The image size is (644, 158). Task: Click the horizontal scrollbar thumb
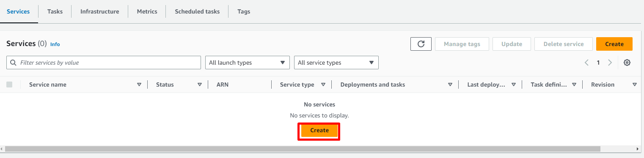[303, 149]
